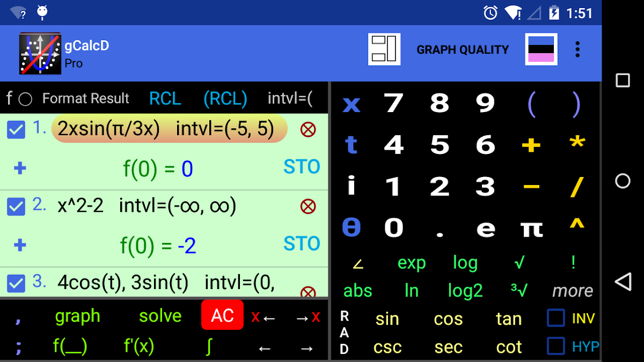Remove function 2 using red X icon
This screenshot has width=644, height=362.
pos(308,206)
